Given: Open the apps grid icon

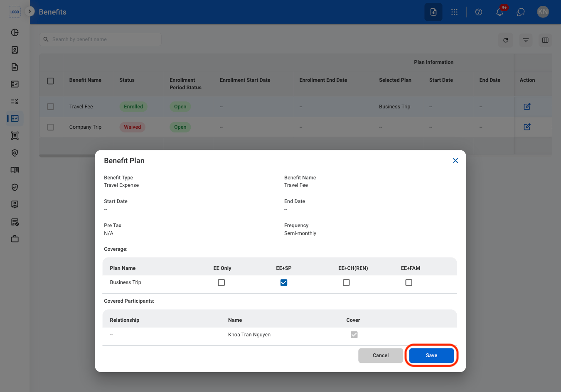Looking at the screenshot, I should point(454,12).
